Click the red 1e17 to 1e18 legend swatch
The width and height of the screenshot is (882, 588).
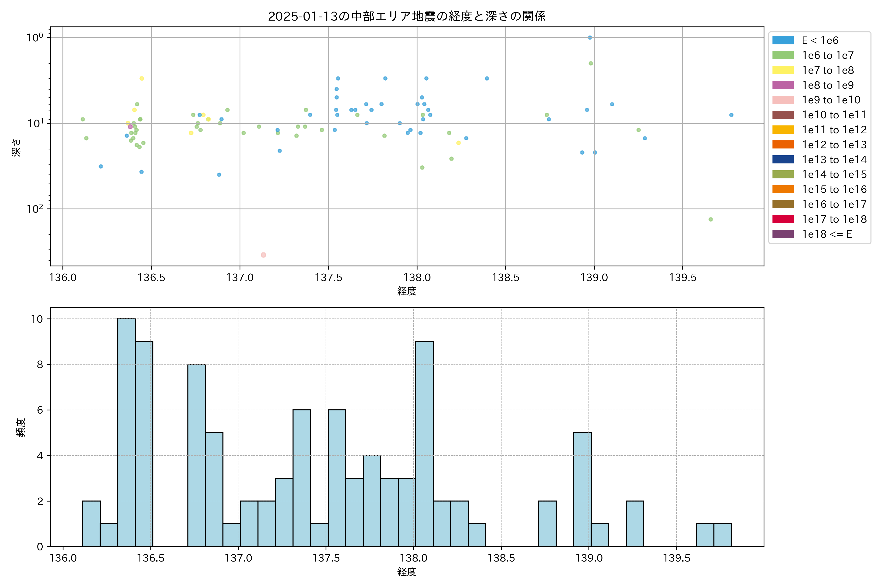click(x=783, y=219)
